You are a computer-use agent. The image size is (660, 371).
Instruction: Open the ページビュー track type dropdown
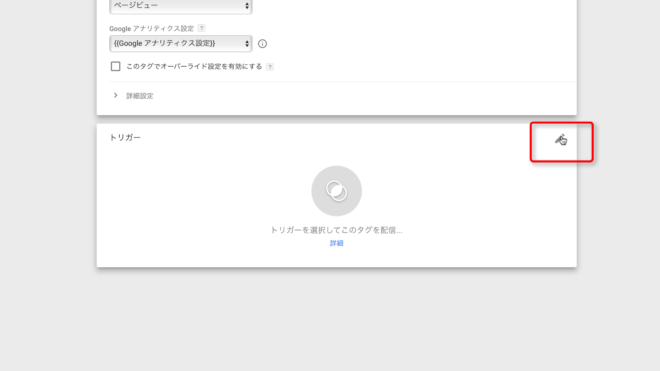pos(181,6)
